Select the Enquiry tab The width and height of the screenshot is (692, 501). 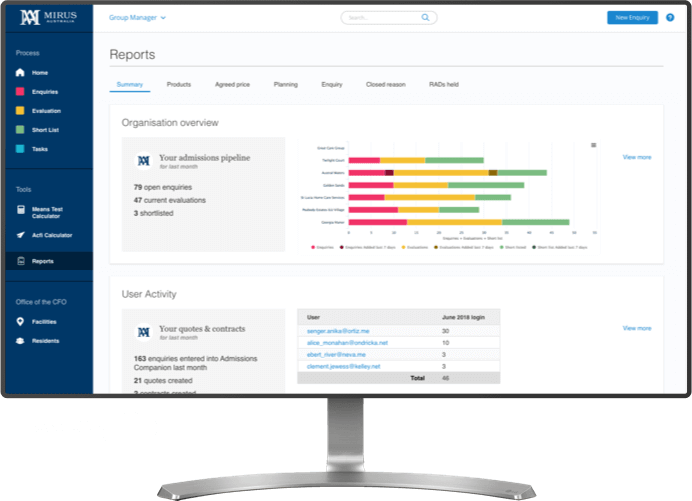tap(332, 84)
